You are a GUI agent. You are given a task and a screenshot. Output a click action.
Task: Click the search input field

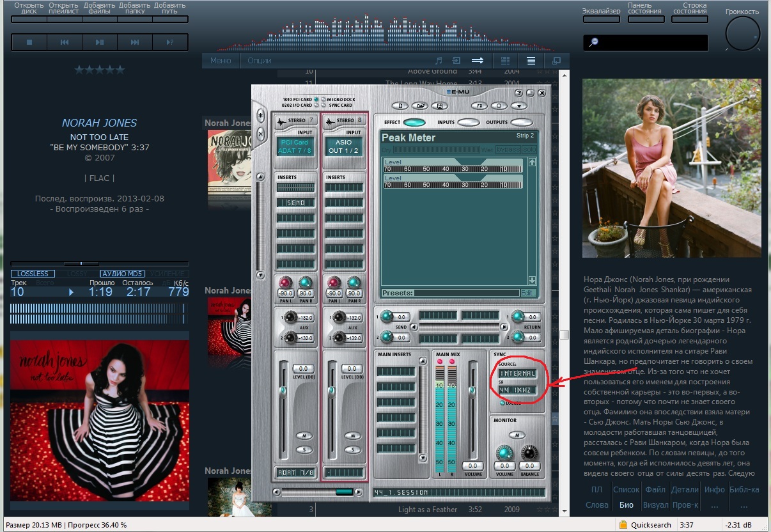coord(646,43)
